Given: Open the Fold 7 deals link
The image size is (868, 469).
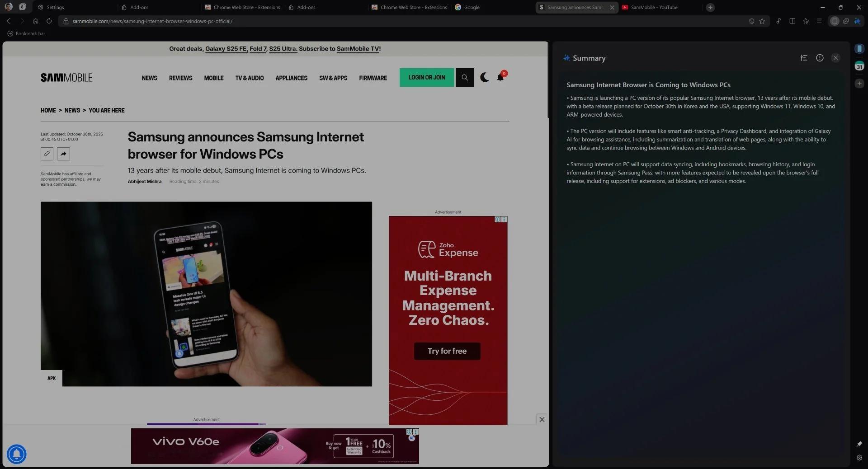Looking at the screenshot, I should 258,49.
